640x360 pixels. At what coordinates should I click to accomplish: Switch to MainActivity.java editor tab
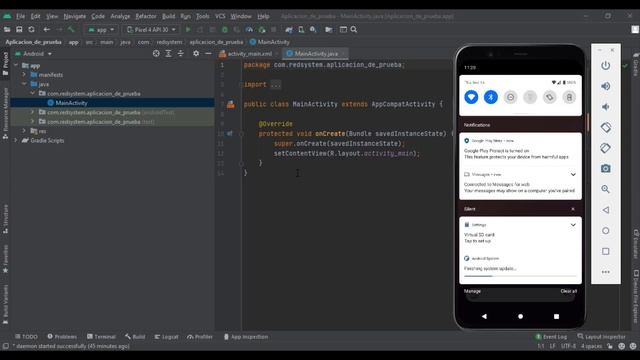pyautogui.click(x=316, y=53)
